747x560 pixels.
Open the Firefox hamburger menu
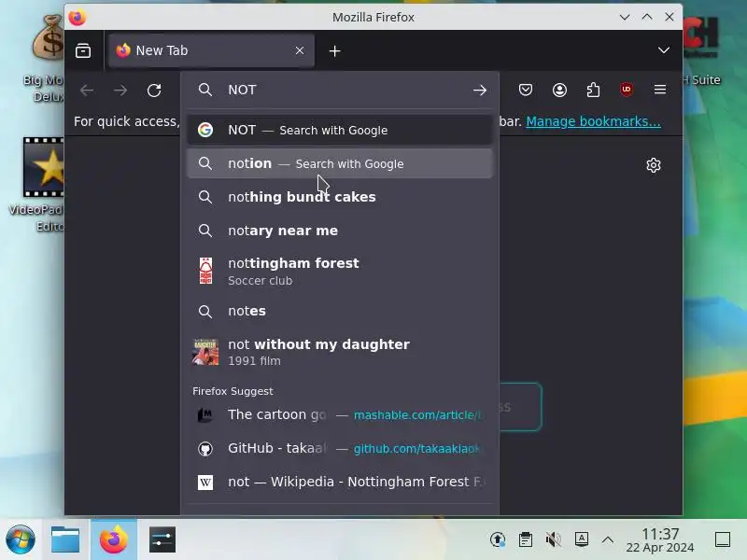[660, 90]
